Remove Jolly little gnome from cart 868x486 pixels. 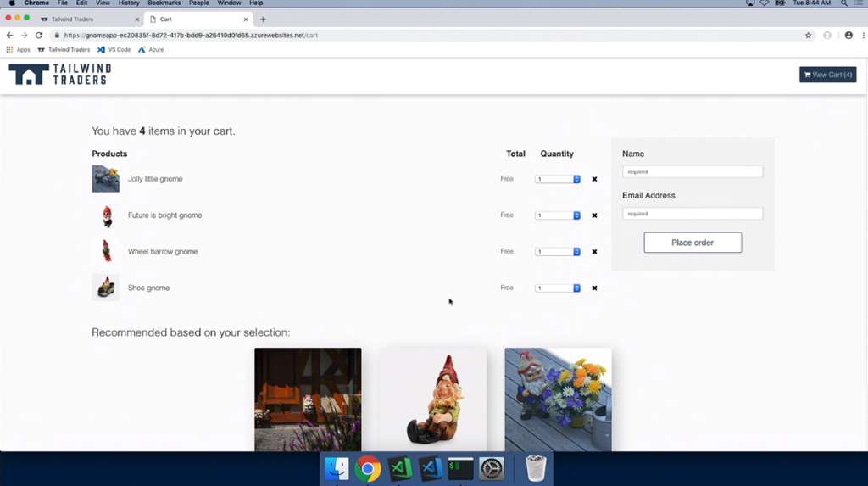[594, 179]
